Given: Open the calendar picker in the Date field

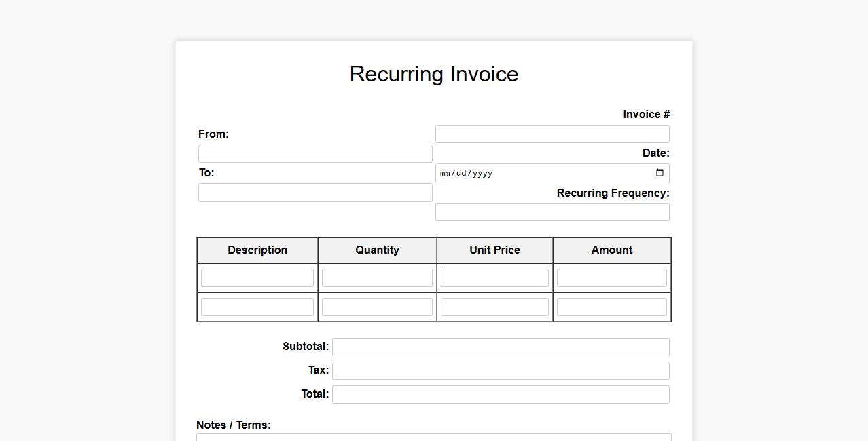Looking at the screenshot, I should coord(659,173).
